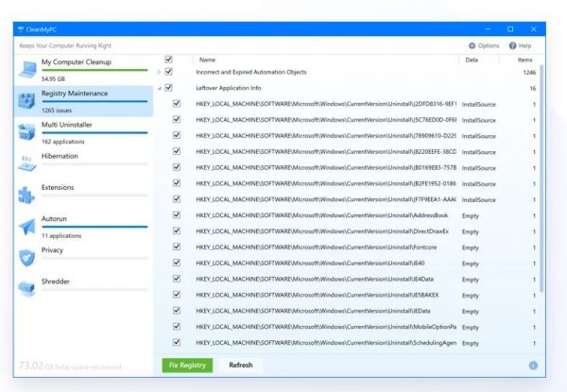Switch to Shredder section
The image size is (567, 392).
point(83,288)
